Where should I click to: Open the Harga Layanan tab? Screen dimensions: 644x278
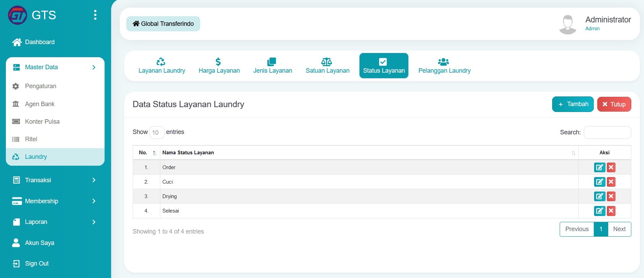click(219, 66)
